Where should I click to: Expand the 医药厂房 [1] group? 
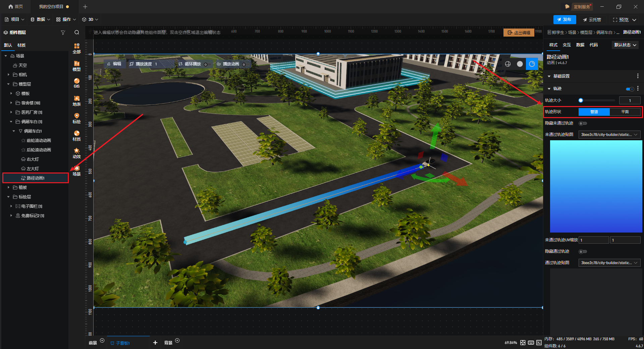pos(11,112)
